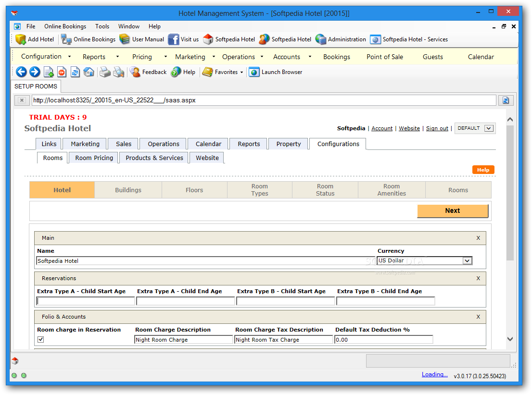This screenshot has width=532, height=395.
Task: Click the scroll down arrow
Action: click(x=510, y=339)
